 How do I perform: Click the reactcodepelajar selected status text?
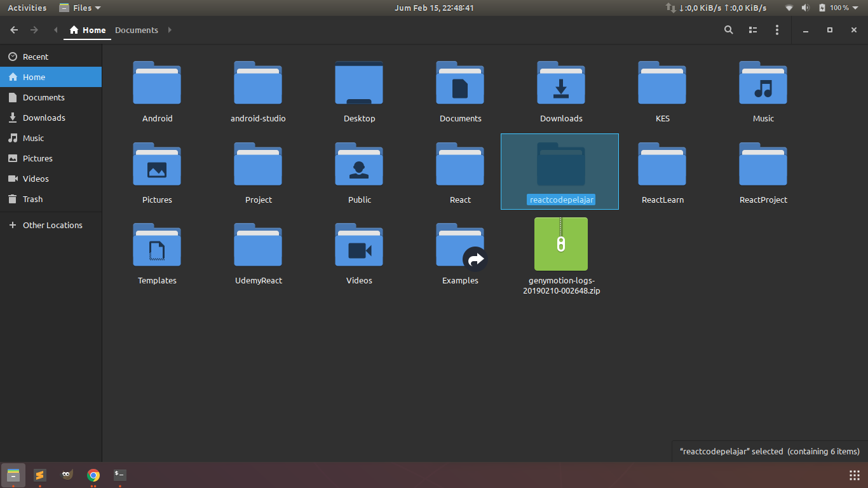coord(770,451)
